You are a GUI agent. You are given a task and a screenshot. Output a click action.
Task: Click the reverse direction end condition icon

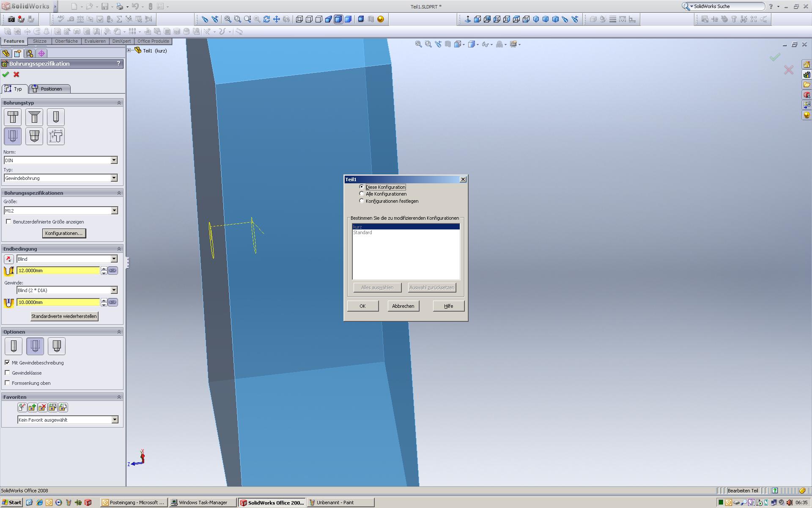point(8,259)
